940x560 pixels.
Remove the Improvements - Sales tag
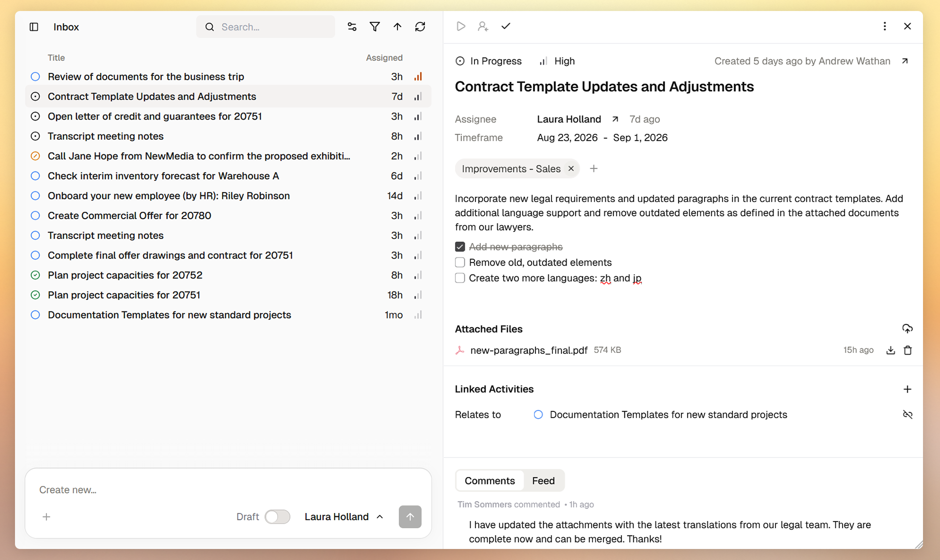coord(571,169)
